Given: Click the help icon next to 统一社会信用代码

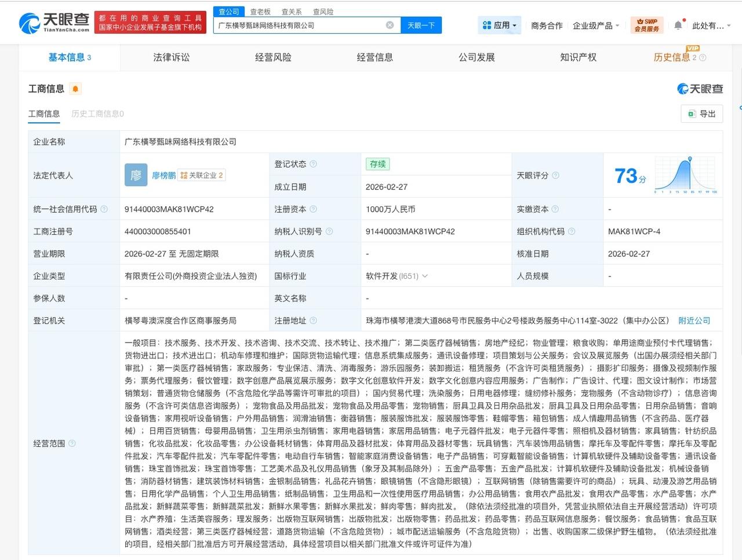Looking at the screenshot, I should click(x=103, y=209).
